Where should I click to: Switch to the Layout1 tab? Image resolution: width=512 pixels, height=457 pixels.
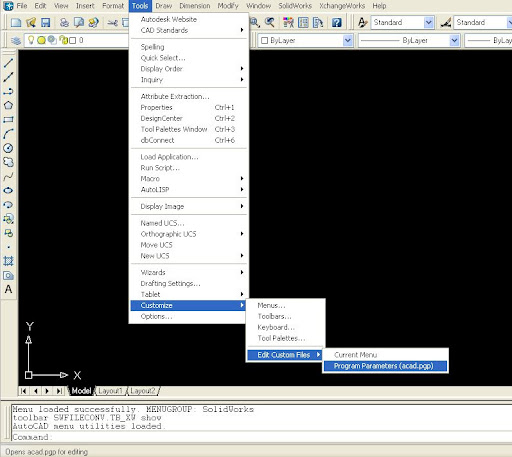click(x=110, y=391)
